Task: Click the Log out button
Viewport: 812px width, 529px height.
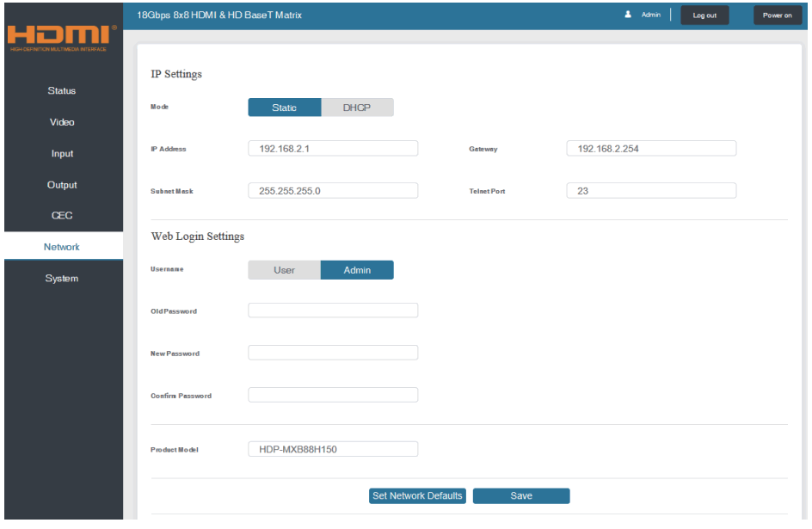Action: tap(704, 15)
